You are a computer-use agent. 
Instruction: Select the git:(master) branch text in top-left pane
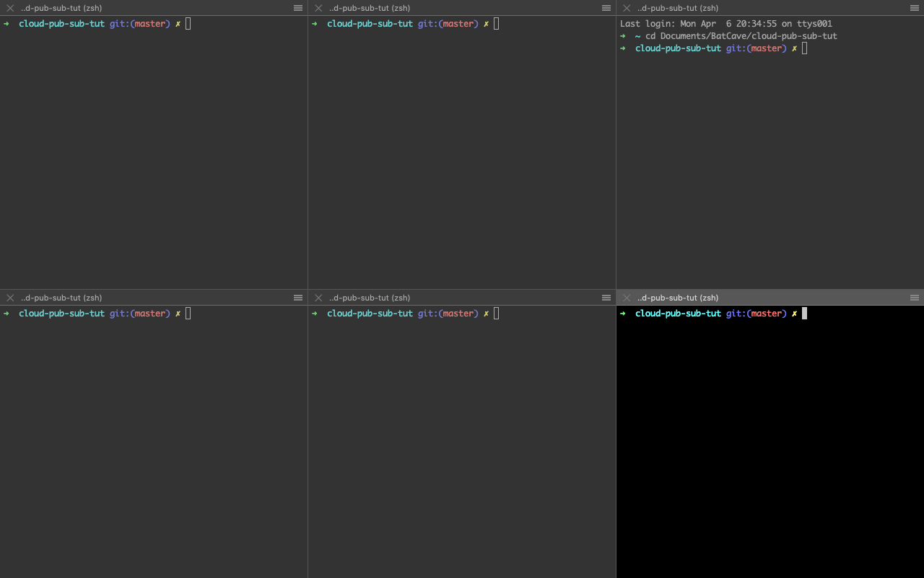point(139,24)
